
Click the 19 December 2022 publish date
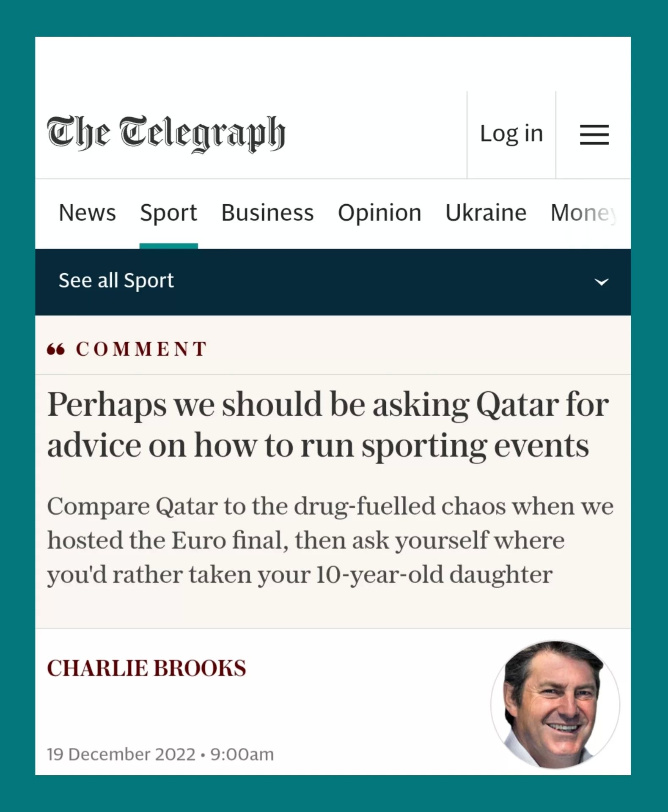(x=121, y=754)
